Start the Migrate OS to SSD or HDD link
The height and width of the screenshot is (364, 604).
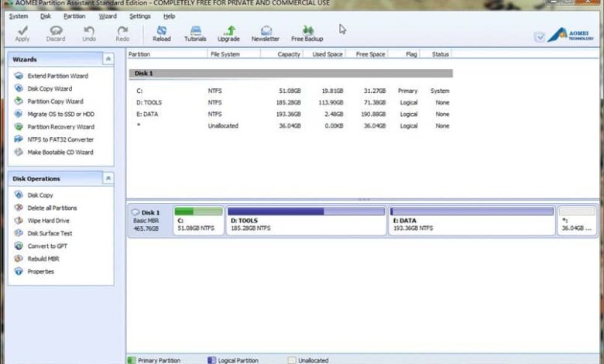tap(61, 114)
